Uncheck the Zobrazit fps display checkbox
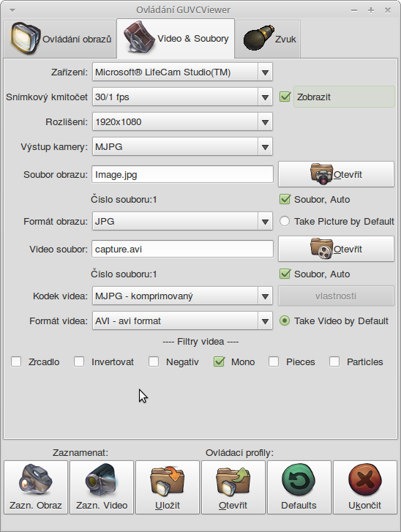 coord(285,97)
